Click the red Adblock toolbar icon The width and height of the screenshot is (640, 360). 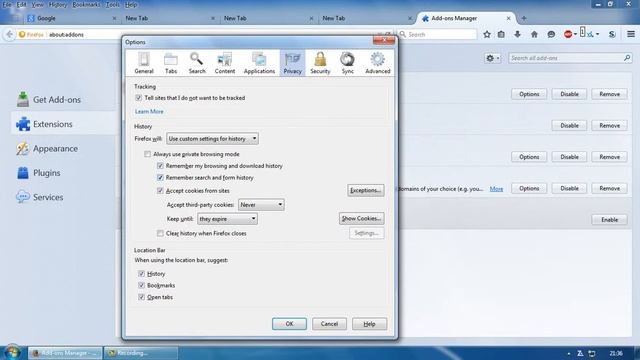point(568,35)
